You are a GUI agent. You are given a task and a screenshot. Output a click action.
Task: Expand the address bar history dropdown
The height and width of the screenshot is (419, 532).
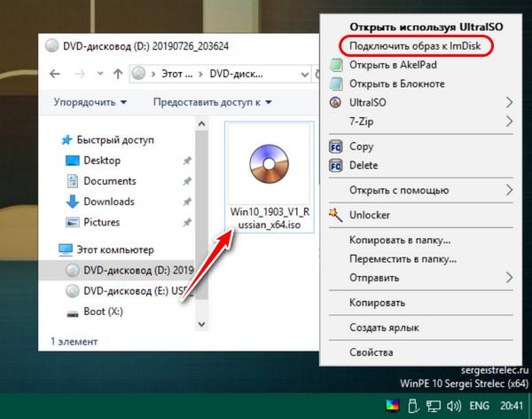point(304,74)
